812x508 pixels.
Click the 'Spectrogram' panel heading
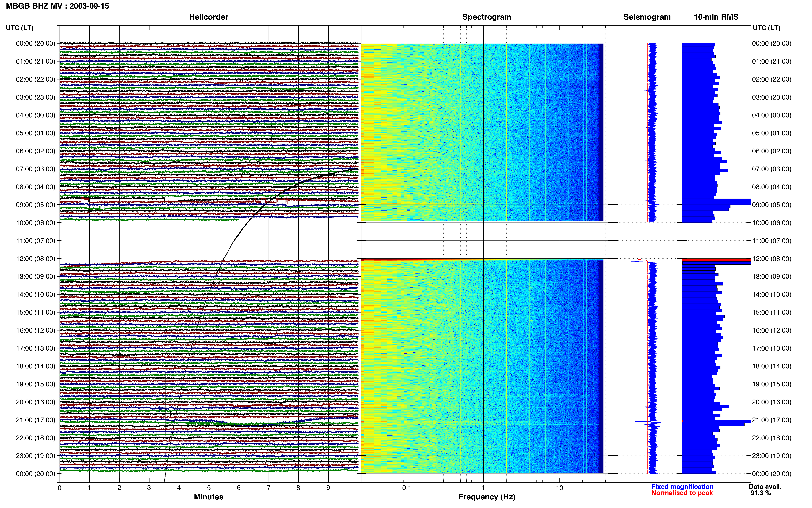487,17
